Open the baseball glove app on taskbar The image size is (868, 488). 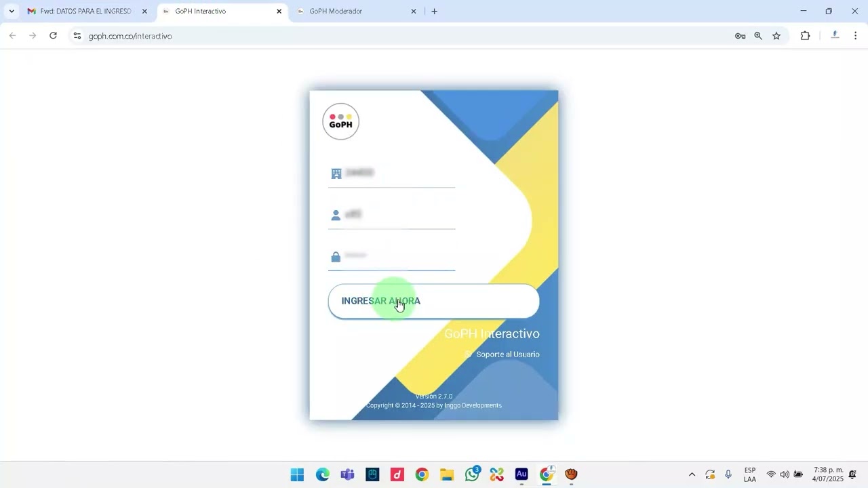pos(572,474)
